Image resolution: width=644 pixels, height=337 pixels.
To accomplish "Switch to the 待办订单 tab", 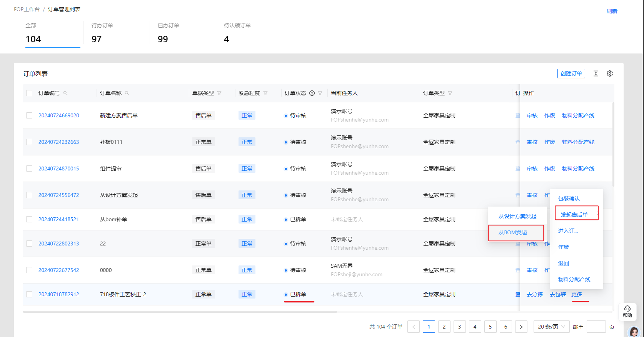I will [x=102, y=33].
